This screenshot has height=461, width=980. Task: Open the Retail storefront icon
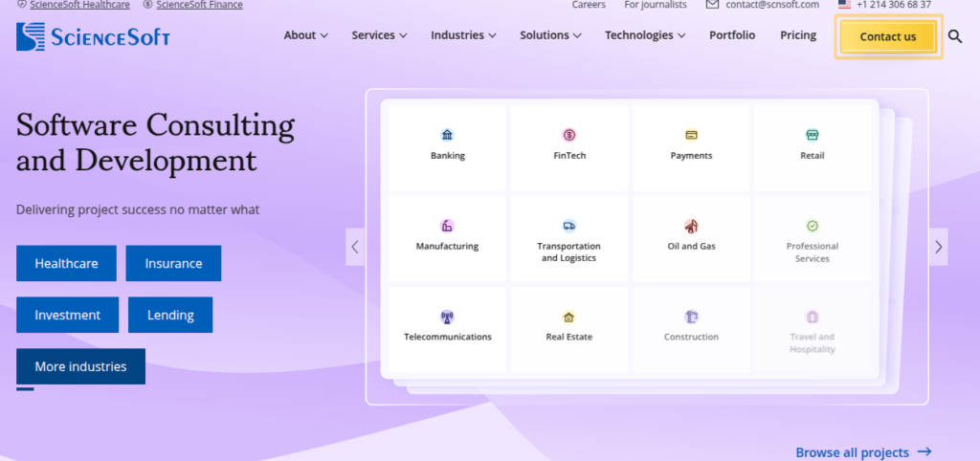[812, 135]
